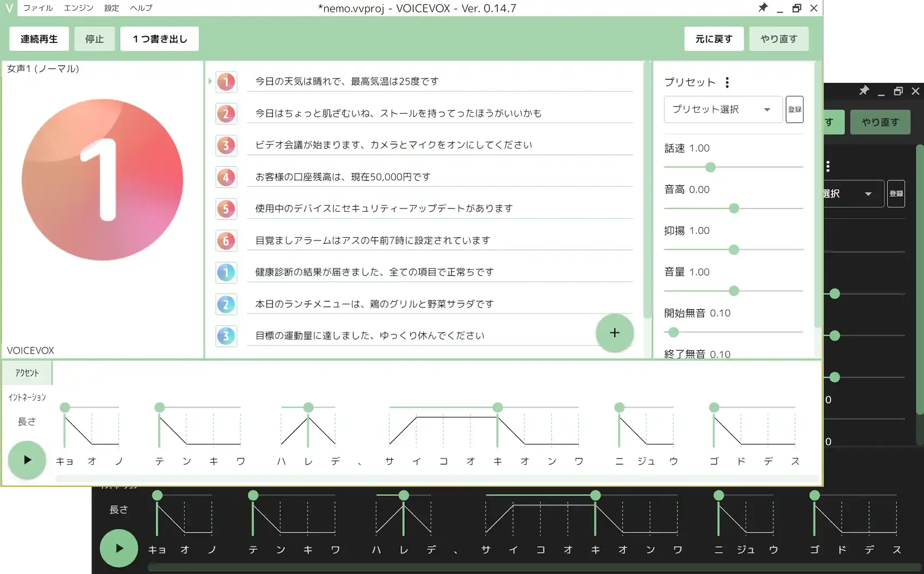Edit text 今日の天気は晴れで、最高気温は25度です
This screenshot has height=574, width=924.
(x=440, y=81)
